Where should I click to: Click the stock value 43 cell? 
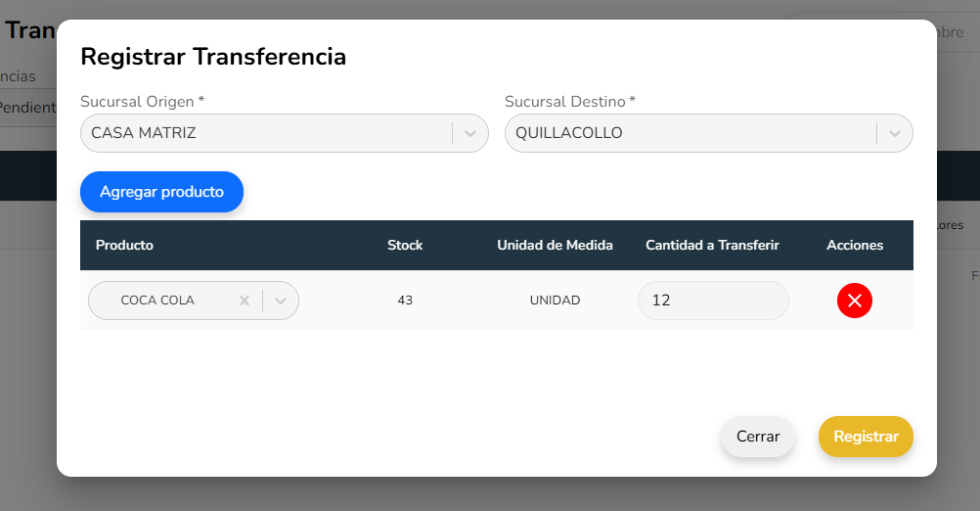coord(405,301)
